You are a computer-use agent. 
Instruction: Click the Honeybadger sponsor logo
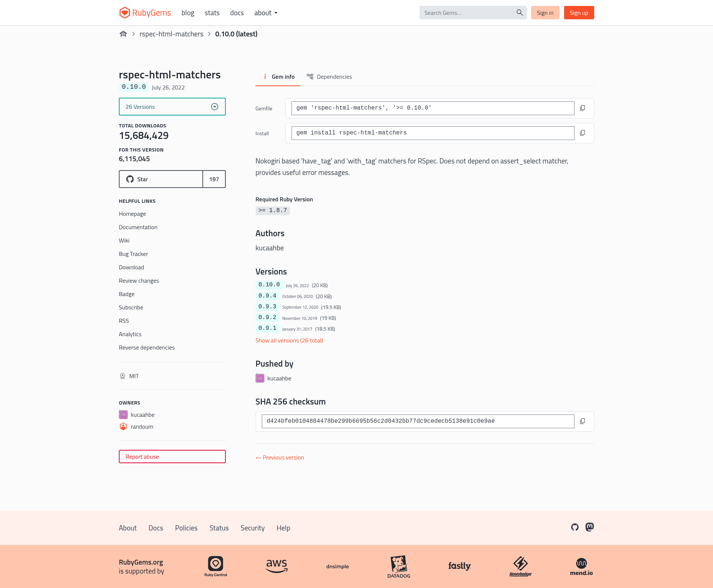(521, 566)
